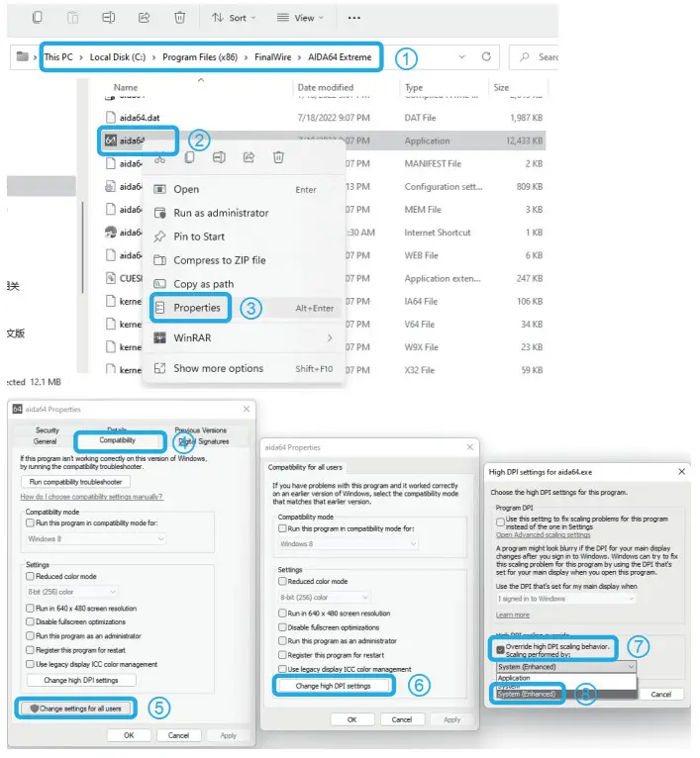Click Run compatibility troubleshooter button
The image size is (700, 758).
pyautogui.click(x=75, y=482)
